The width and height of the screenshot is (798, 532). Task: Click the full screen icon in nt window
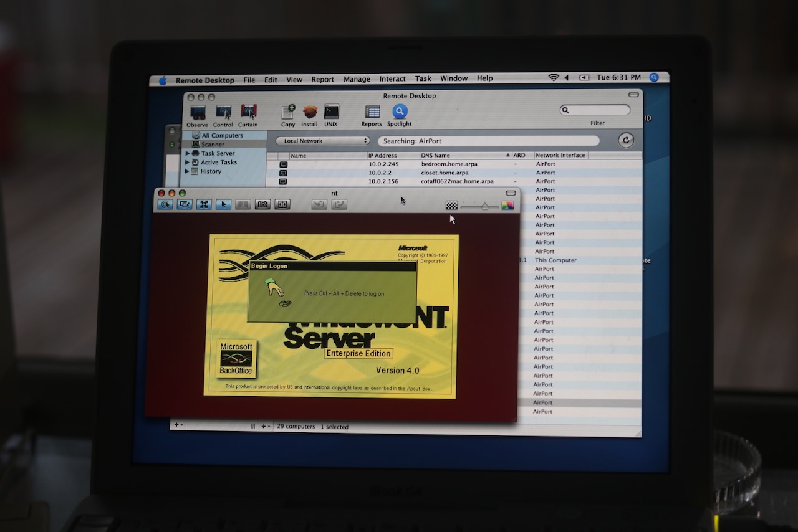click(282, 204)
